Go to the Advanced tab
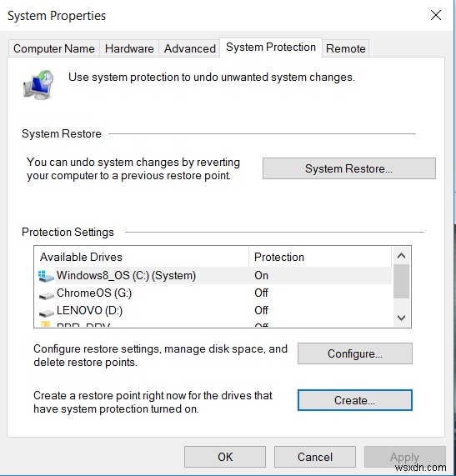Viewport: 456px width, 476px height. 190,48
